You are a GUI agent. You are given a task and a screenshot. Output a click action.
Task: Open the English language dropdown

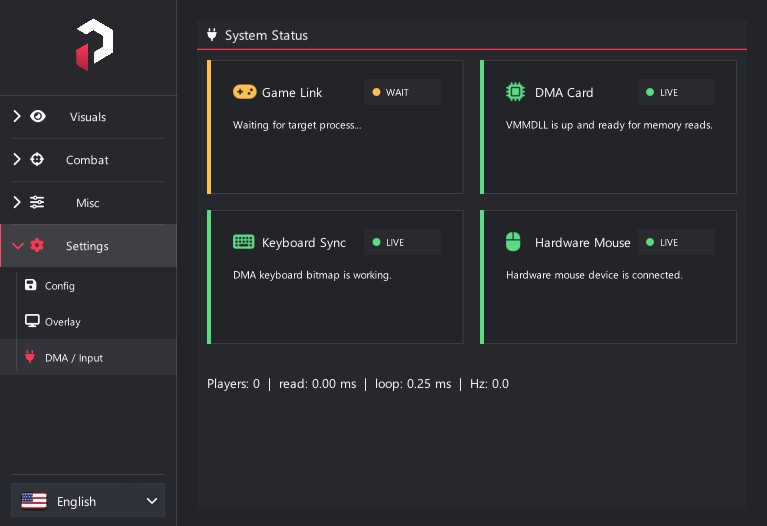tap(88, 501)
